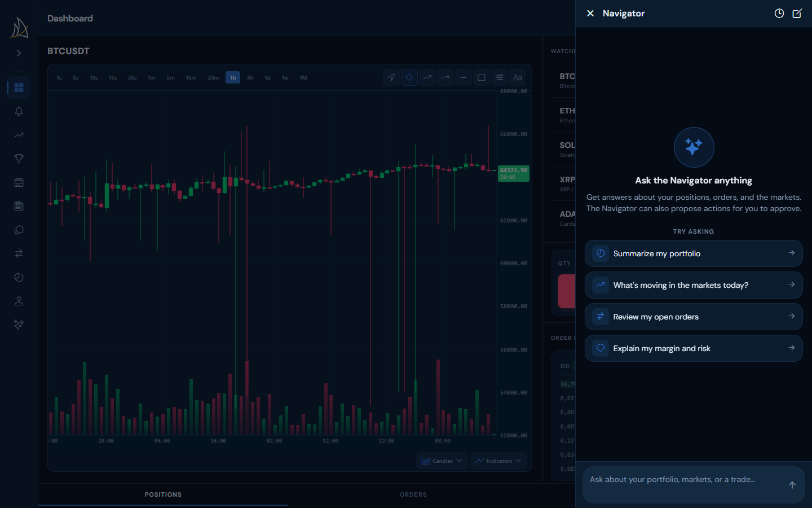Set chart interval to 1w
Viewport: 812px width, 508px height.
(285, 78)
